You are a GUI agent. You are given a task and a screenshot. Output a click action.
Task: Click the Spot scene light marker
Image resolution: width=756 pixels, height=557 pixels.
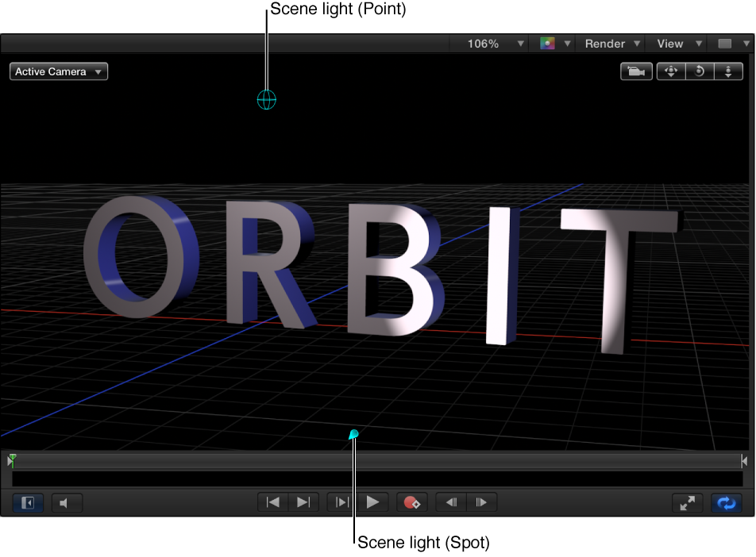tap(353, 434)
